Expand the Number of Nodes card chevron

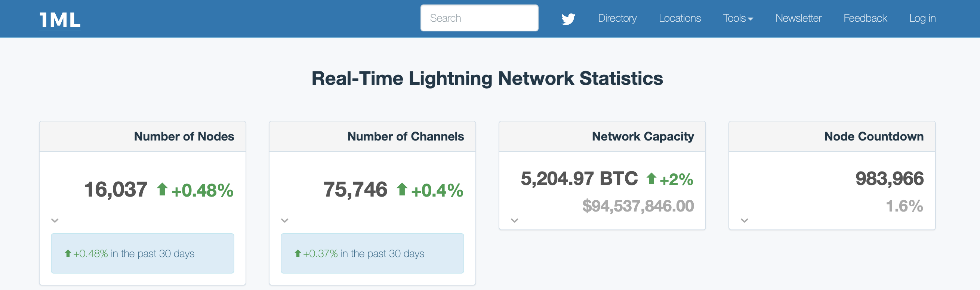tap(55, 220)
